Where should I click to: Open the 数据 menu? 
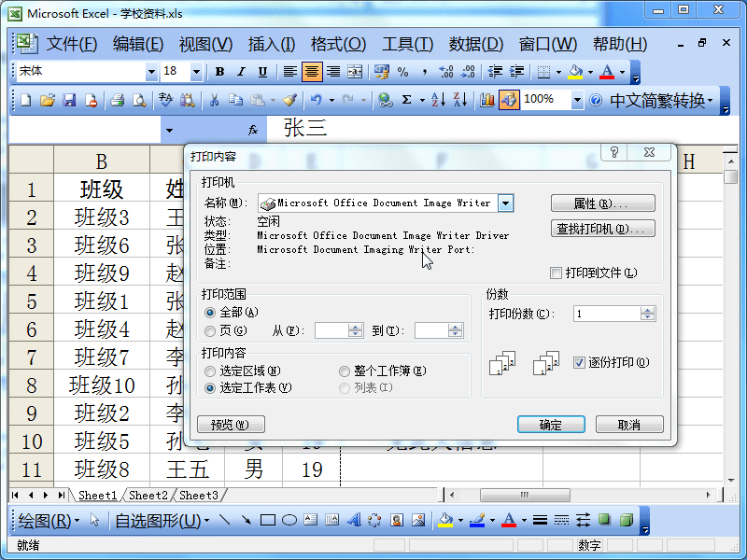pyautogui.click(x=476, y=44)
